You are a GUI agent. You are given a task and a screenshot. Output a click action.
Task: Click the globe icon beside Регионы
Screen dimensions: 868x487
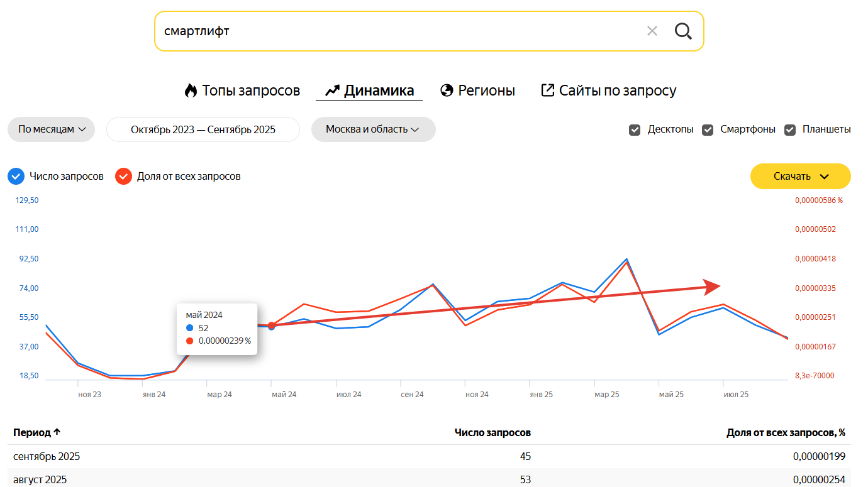[447, 90]
